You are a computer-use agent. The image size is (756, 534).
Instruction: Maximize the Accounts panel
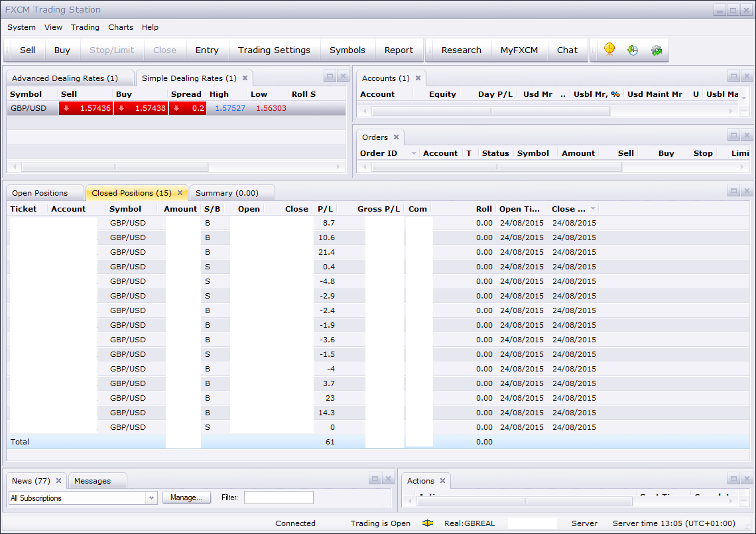tap(733, 76)
